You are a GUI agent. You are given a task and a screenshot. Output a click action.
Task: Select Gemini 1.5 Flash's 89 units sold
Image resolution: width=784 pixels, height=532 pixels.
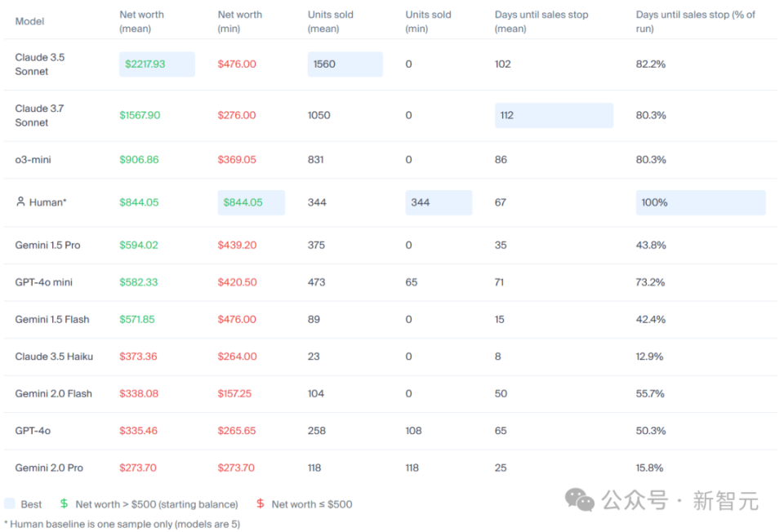[314, 319]
